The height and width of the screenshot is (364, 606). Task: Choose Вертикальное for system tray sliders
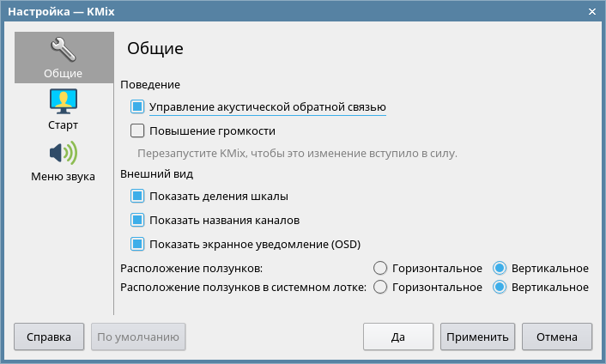(500, 287)
